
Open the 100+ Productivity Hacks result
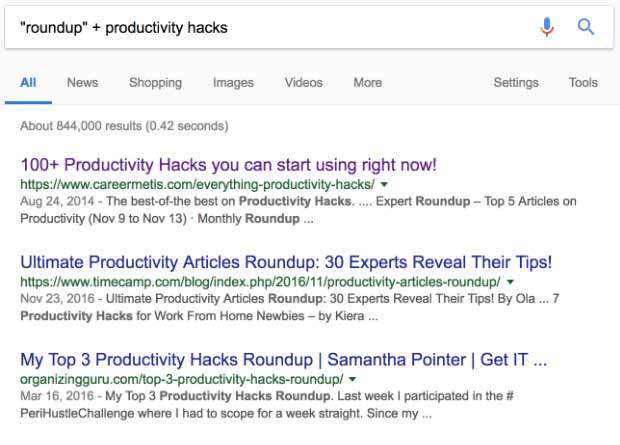228,164
